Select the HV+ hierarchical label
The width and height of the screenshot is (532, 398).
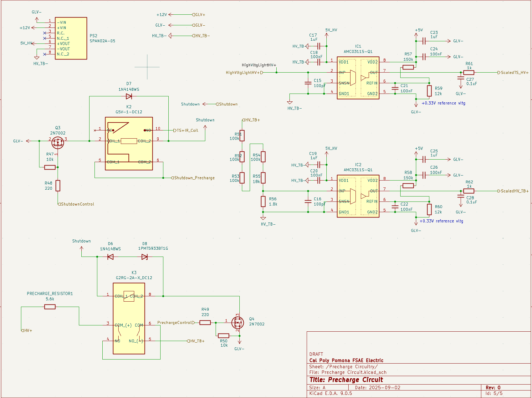27,330
